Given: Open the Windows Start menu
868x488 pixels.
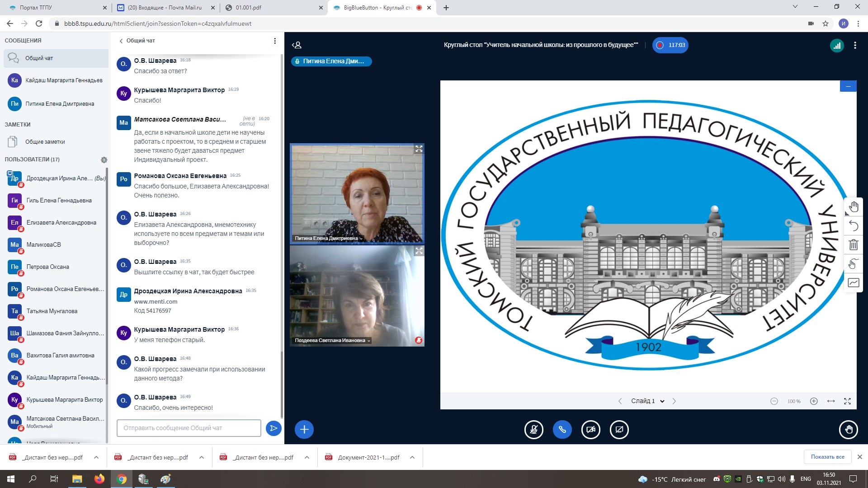Looking at the screenshot, I should (x=11, y=479).
